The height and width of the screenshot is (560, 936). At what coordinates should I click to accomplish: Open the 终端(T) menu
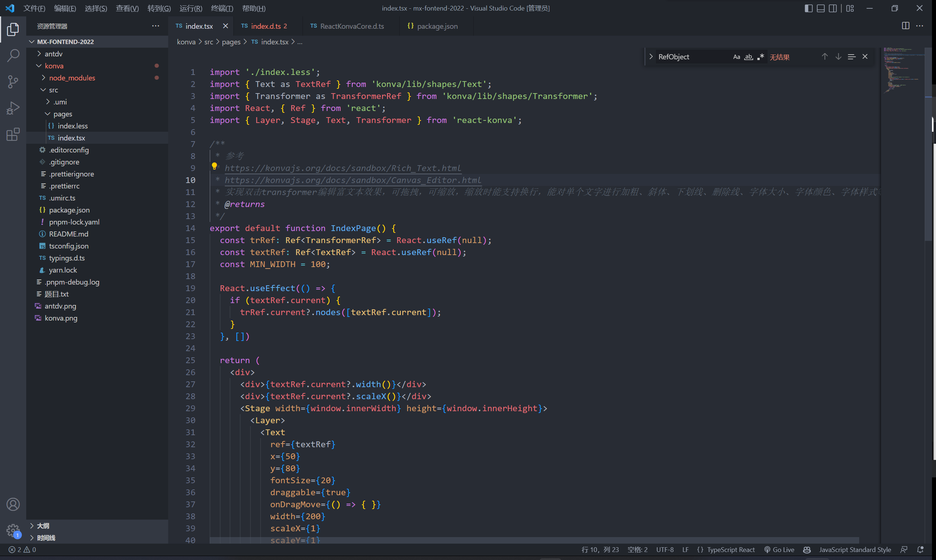[222, 8]
